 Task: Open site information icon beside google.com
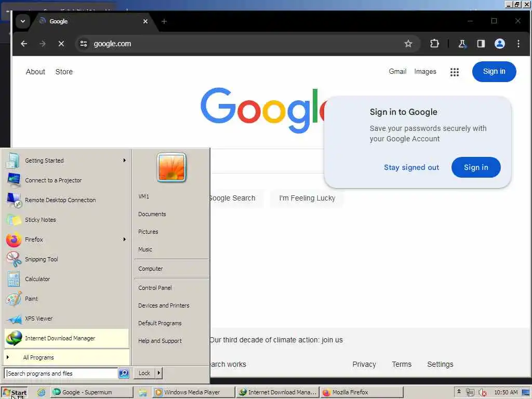(84, 44)
